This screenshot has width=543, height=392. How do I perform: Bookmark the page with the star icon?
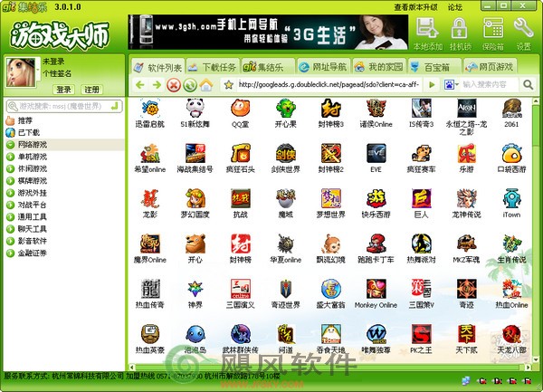pos(229,85)
